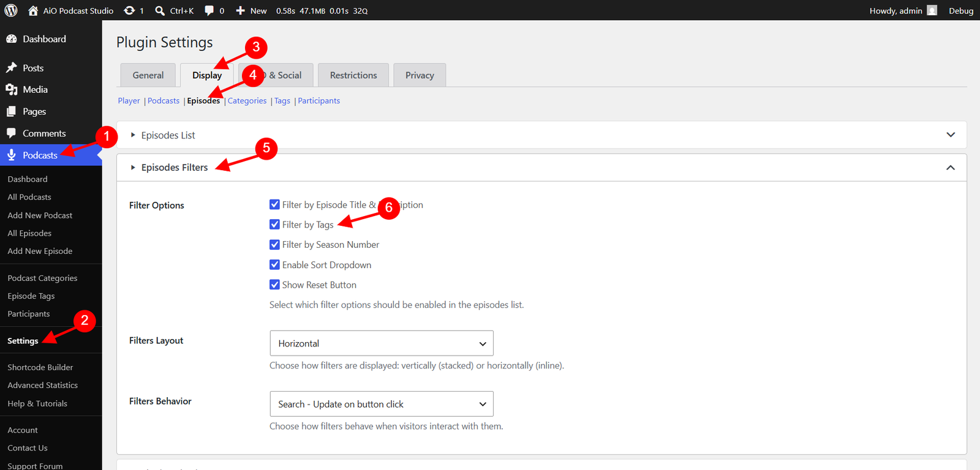This screenshot has height=470, width=980.
Task: Open Podcast Categories menu item
Action: click(x=42, y=278)
